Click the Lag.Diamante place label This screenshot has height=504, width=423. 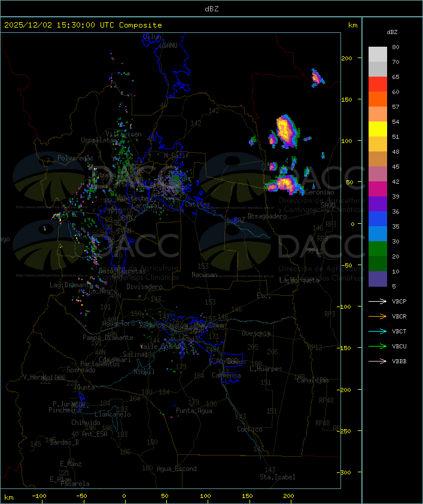[x=71, y=285]
